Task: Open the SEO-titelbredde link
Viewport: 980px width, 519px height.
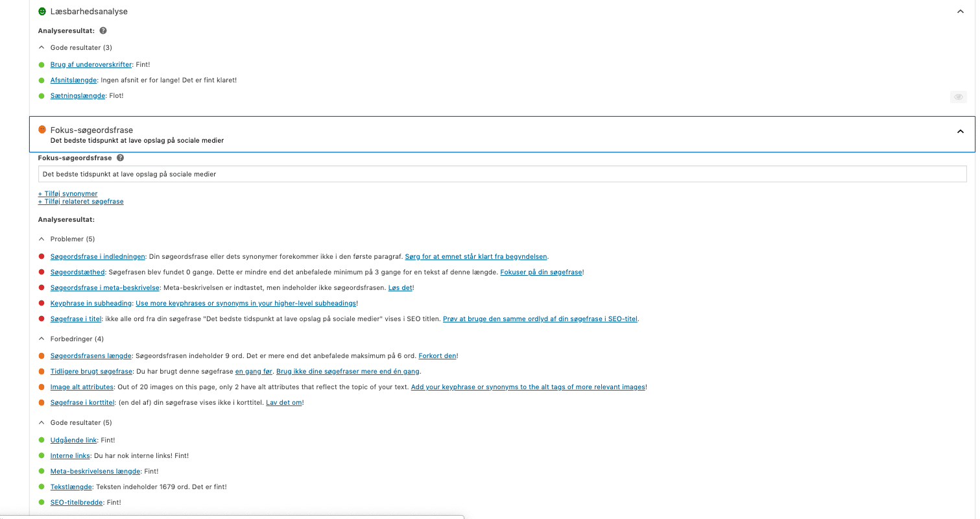Action: (77, 502)
